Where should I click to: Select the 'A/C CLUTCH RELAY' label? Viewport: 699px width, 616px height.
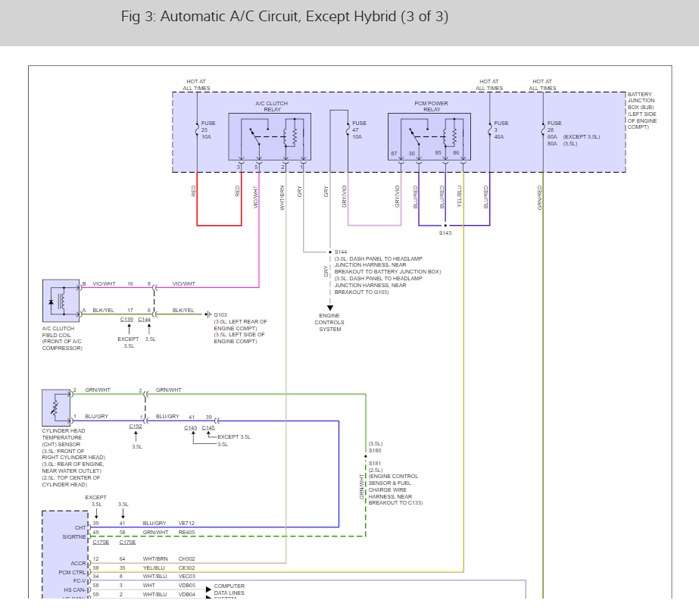(x=271, y=106)
